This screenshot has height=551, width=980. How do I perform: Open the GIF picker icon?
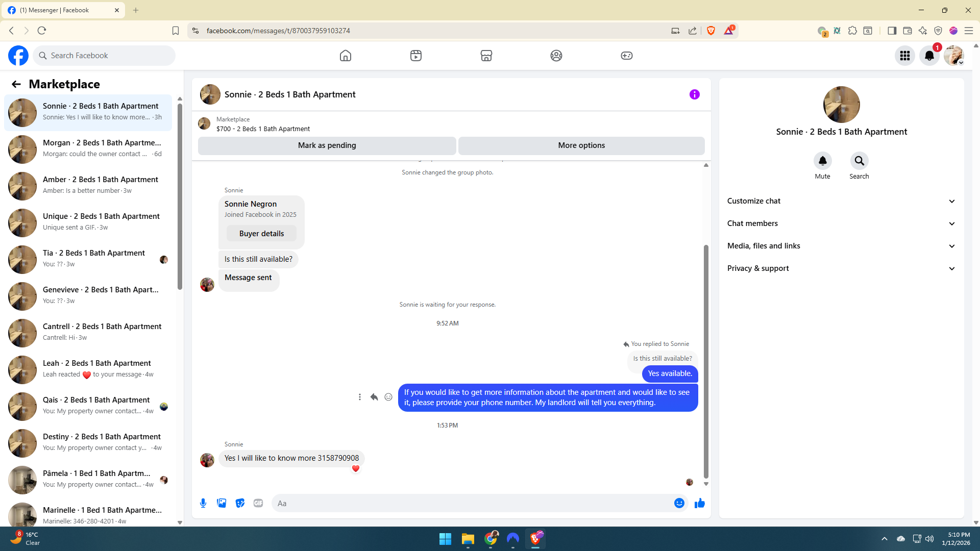(x=258, y=503)
